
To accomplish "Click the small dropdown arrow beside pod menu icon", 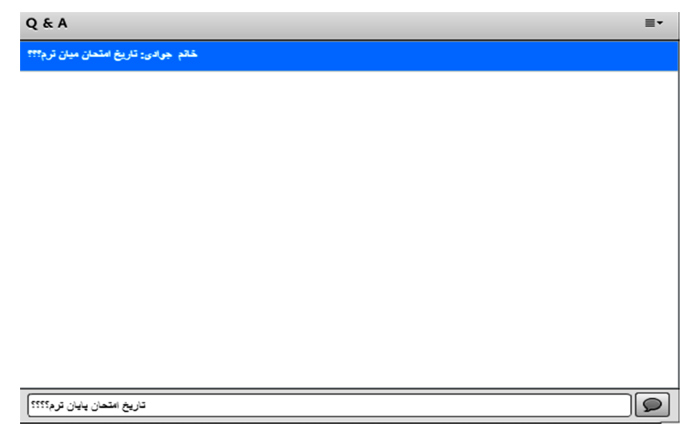I will [x=660, y=23].
